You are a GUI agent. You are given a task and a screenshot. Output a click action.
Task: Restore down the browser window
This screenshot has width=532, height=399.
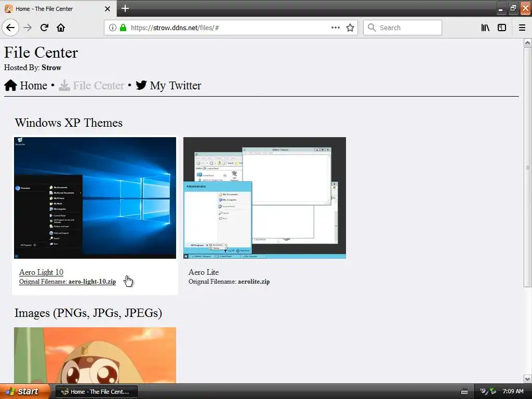(513, 8)
